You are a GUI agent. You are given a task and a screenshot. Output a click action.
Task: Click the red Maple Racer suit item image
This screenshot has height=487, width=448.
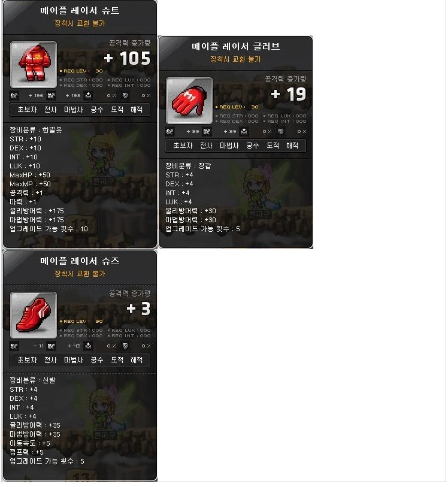[x=34, y=65]
